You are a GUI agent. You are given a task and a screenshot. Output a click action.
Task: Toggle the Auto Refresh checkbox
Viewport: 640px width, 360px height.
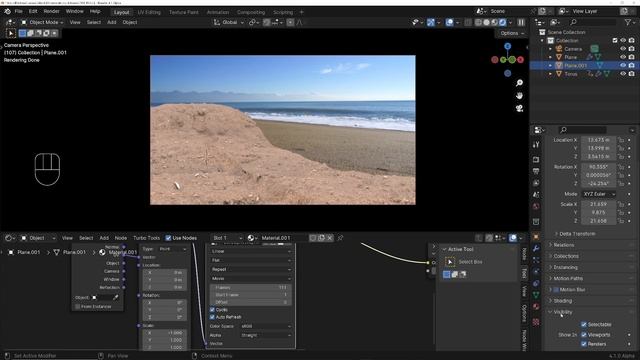click(212, 317)
